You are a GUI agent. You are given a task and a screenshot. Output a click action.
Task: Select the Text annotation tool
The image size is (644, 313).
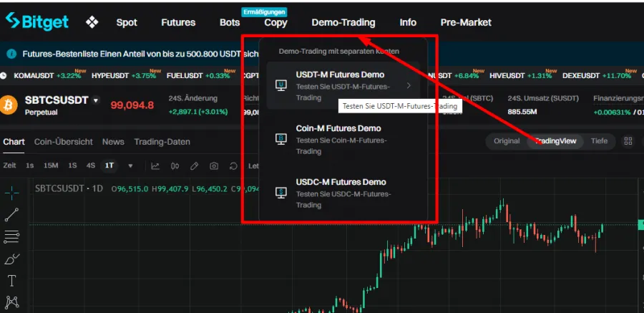12,281
